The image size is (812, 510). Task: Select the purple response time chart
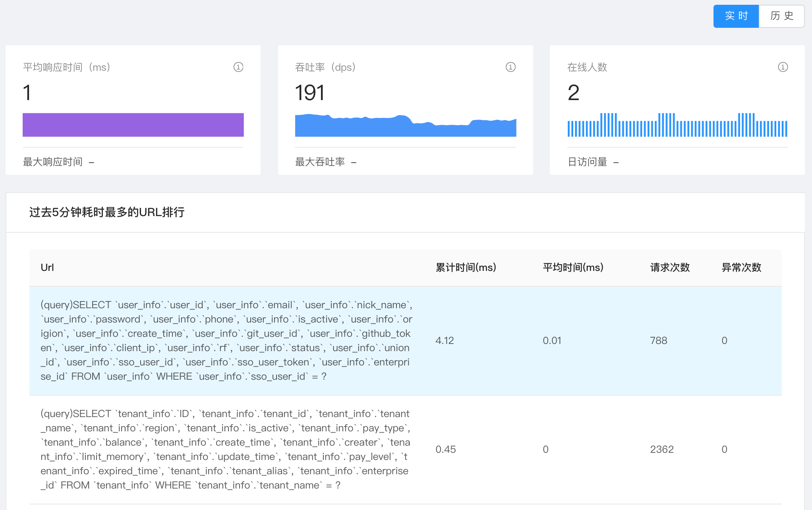pos(133,125)
